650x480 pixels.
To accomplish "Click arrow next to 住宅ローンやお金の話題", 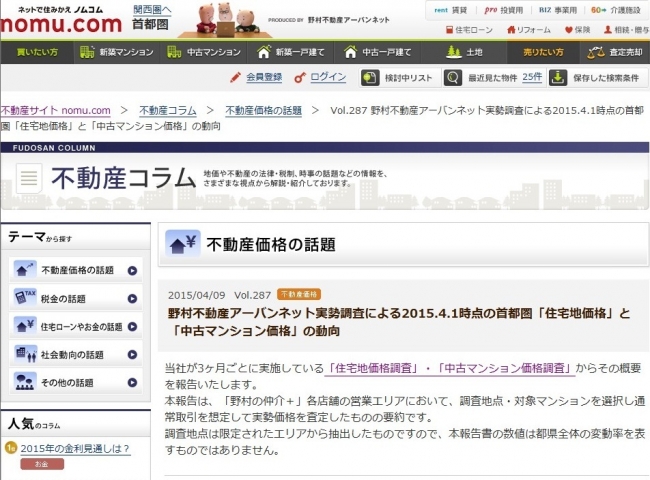I will (132, 327).
